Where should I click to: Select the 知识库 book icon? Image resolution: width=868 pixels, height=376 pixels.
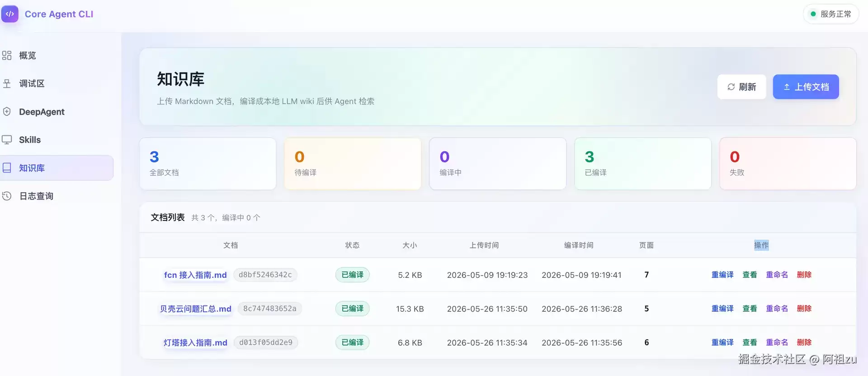tap(7, 168)
